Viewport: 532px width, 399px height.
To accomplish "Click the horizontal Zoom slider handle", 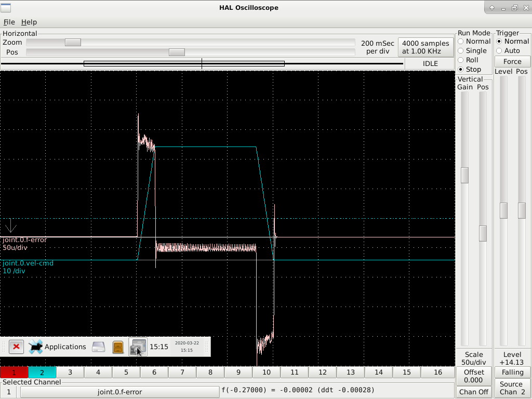I will coord(73,42).
